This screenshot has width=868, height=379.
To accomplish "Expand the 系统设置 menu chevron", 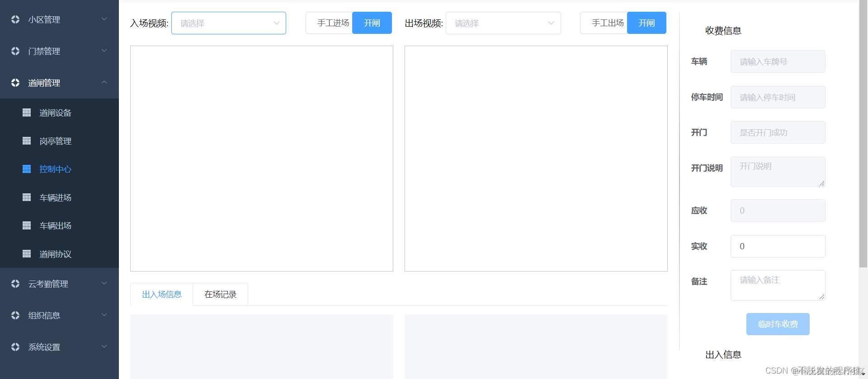I will pos(104,346).
